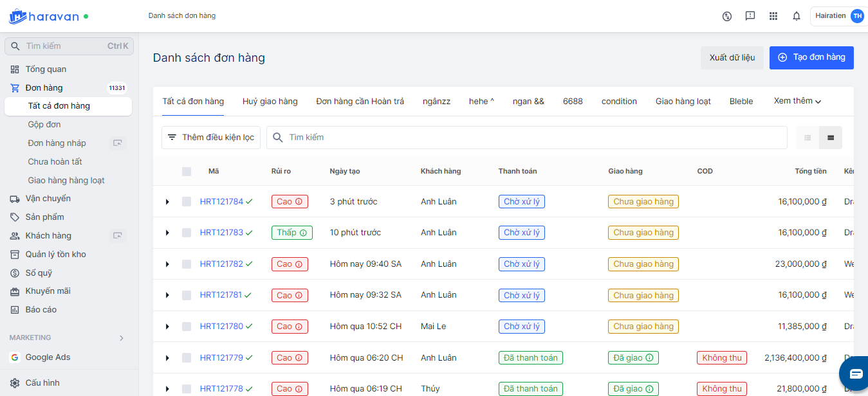Viewport: 868px width, 396px height.
Task: Open the Xem thêm tabs dropdown
Action: pyautogui.click(x=797, y=101)
